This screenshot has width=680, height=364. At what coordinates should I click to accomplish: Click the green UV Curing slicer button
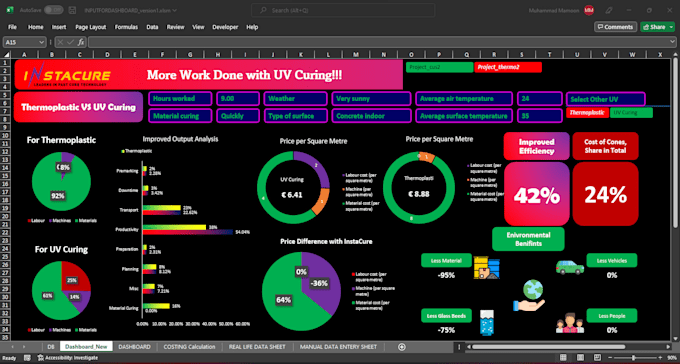pyautogui.click(x=631, y=113)
